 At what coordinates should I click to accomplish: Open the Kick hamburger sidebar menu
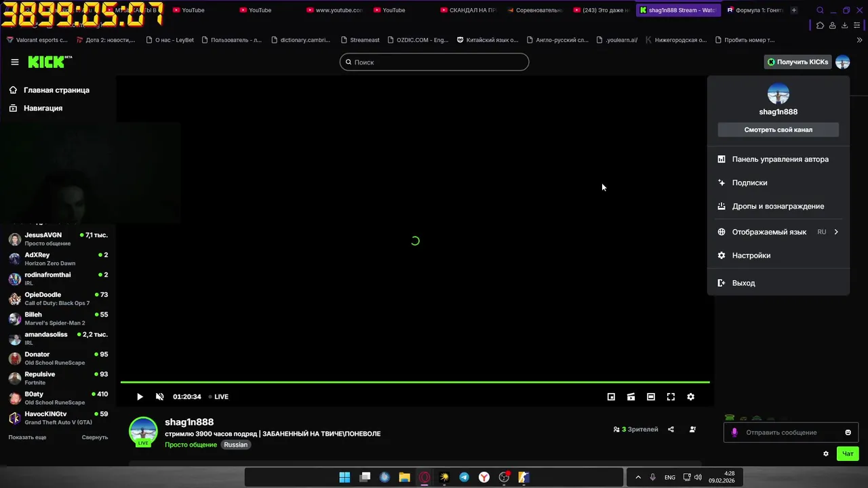point(15,62)
